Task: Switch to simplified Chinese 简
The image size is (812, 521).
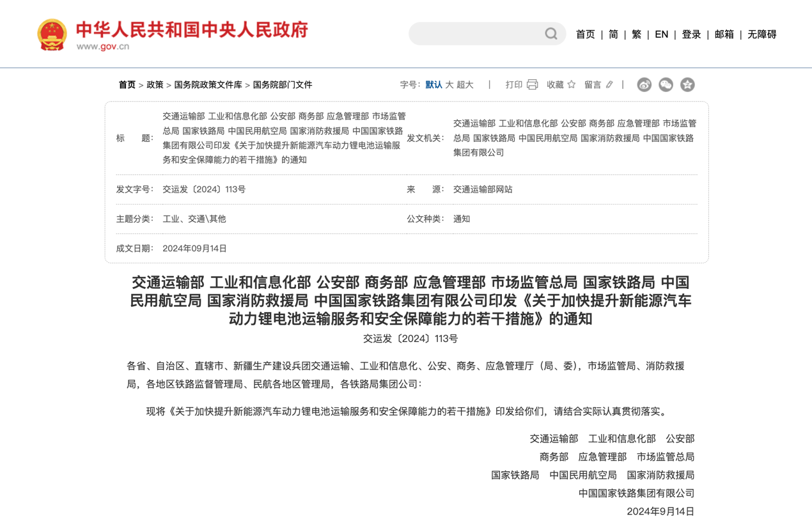Action: 613,35
